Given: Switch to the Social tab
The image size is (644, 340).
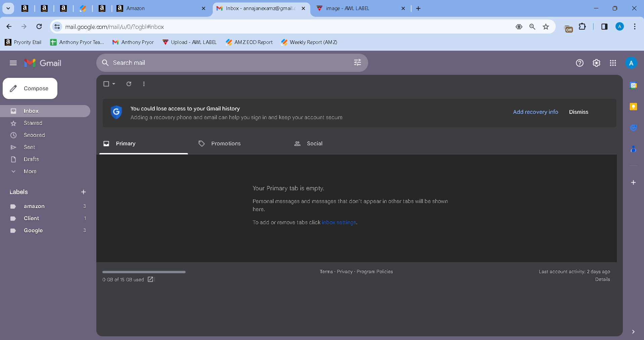Looking at the screenshot, I should tap(334, 143).
